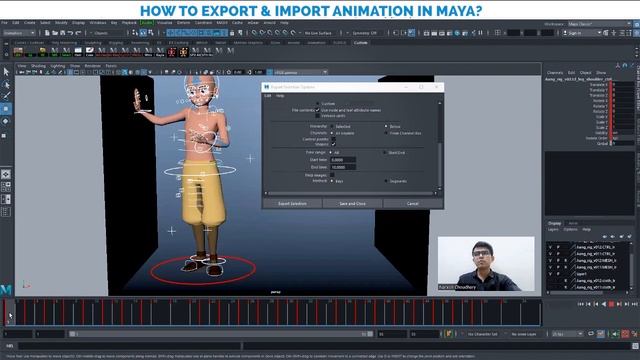The height and width of the screenshot is (360, 640).
Task: Activate the Move tool in the toolbox
Action: 6,109
